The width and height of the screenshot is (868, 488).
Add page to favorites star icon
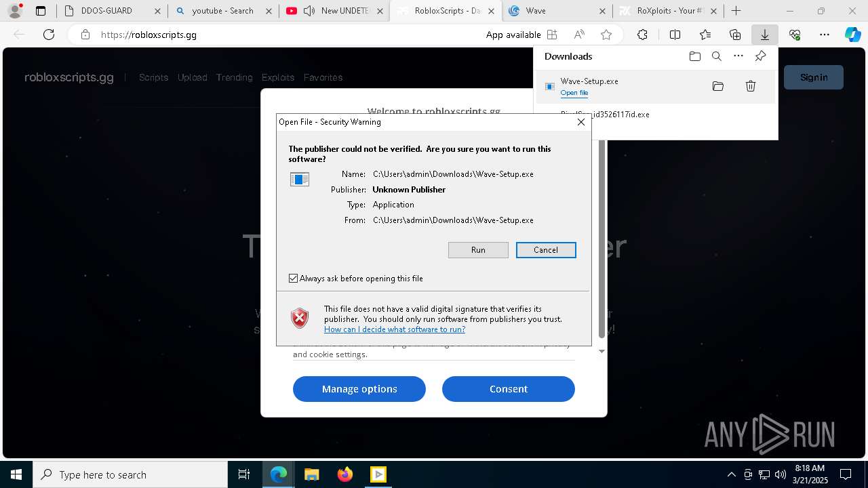point(606,35)
